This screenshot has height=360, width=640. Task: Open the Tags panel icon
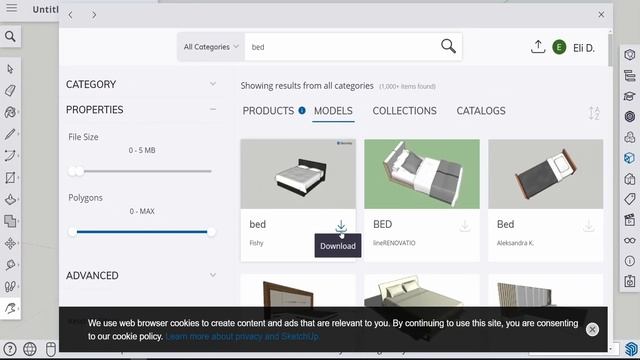tap(630, 199)
